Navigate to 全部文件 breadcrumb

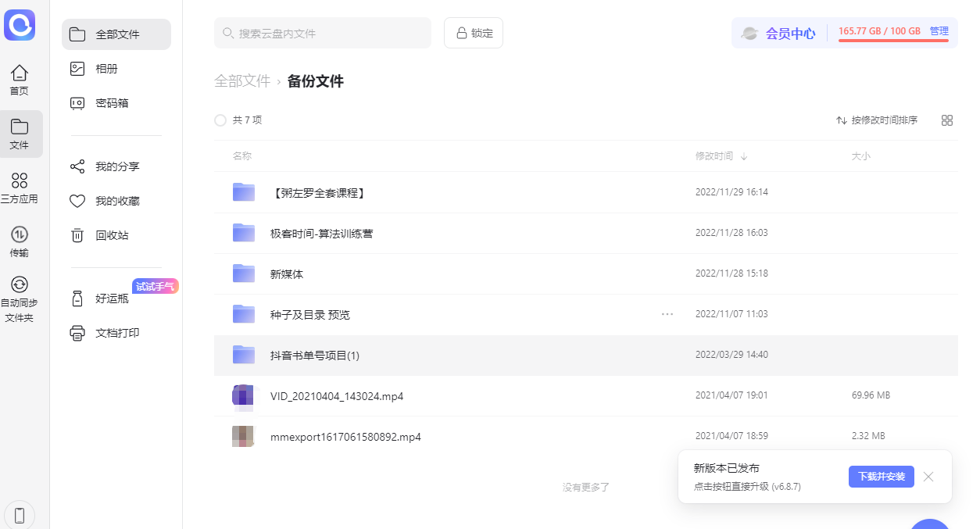[x=242, y=81]
